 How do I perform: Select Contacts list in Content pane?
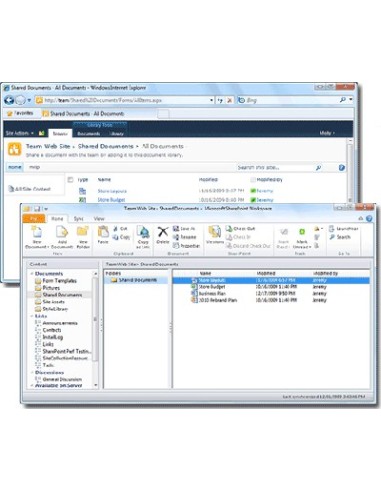[48, 330]
